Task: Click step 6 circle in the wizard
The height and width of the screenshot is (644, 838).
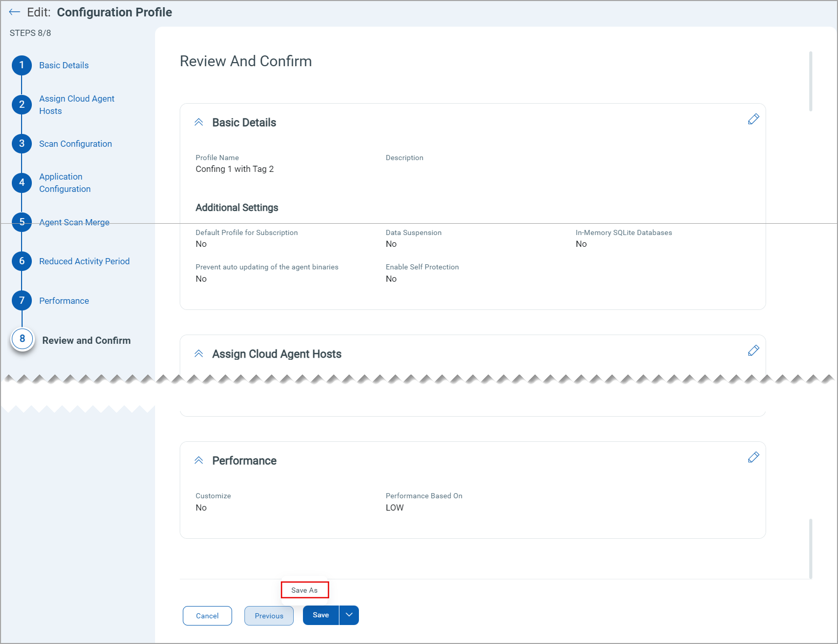Action: coord(22,261)
